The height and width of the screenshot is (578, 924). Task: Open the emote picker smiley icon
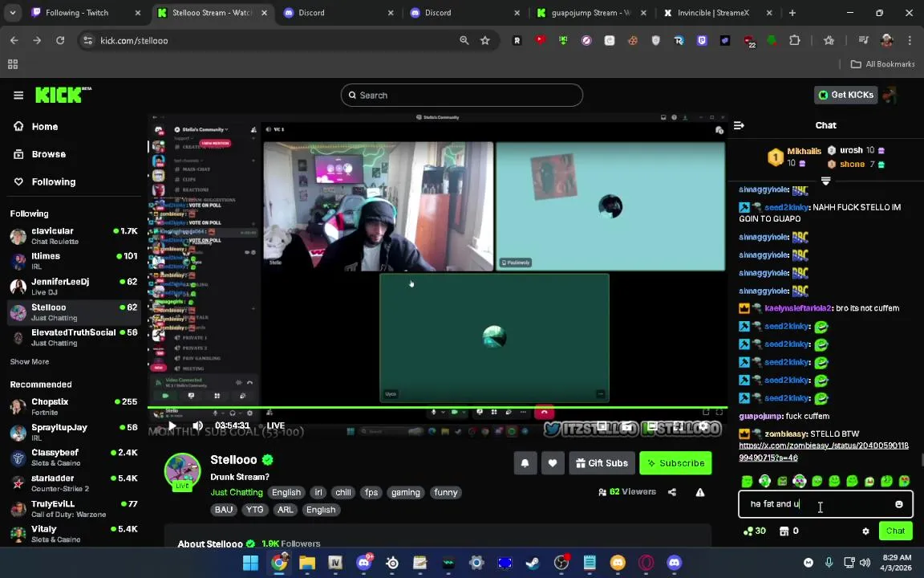[898, 504]
